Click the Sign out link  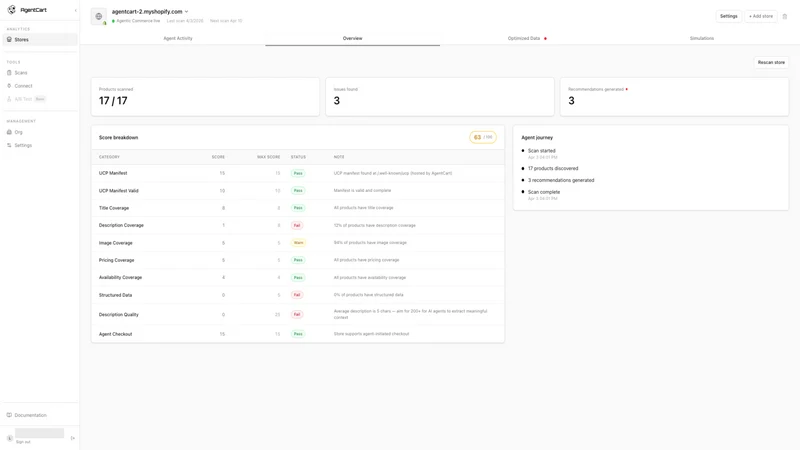click(23, 442)
